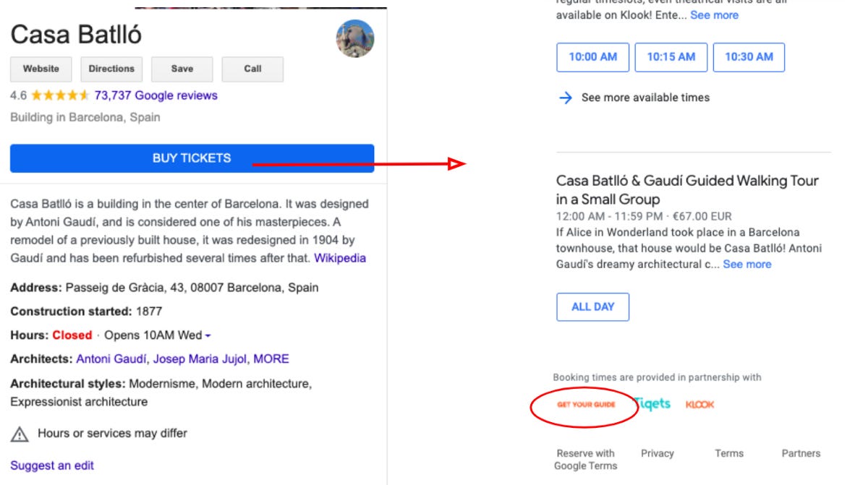Open 73,737 Google reviews

(x=156, y=95)
